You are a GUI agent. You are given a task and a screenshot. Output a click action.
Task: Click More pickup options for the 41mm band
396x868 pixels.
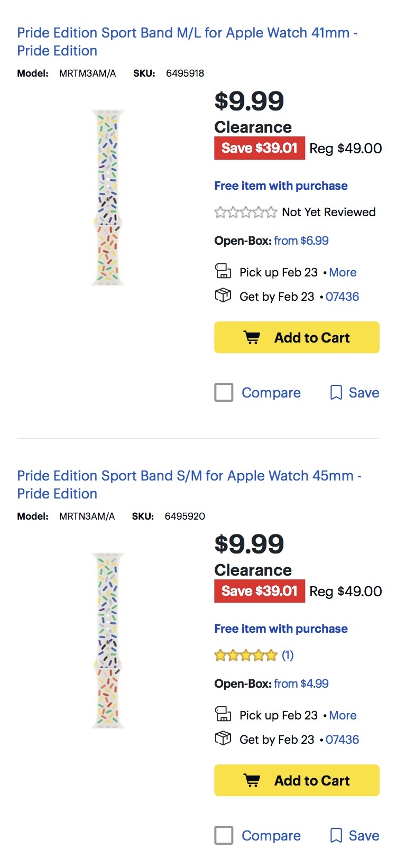(343, 273)
